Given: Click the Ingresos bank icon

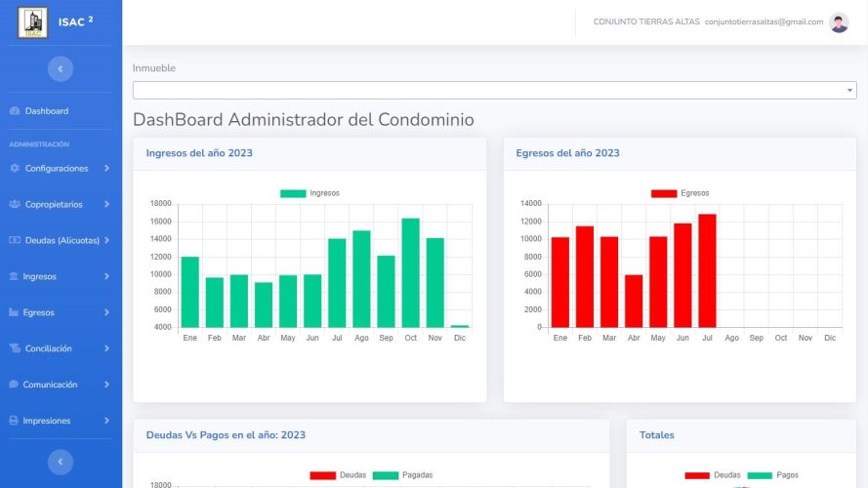Looking at the screenshot, I should coord(14,276).
